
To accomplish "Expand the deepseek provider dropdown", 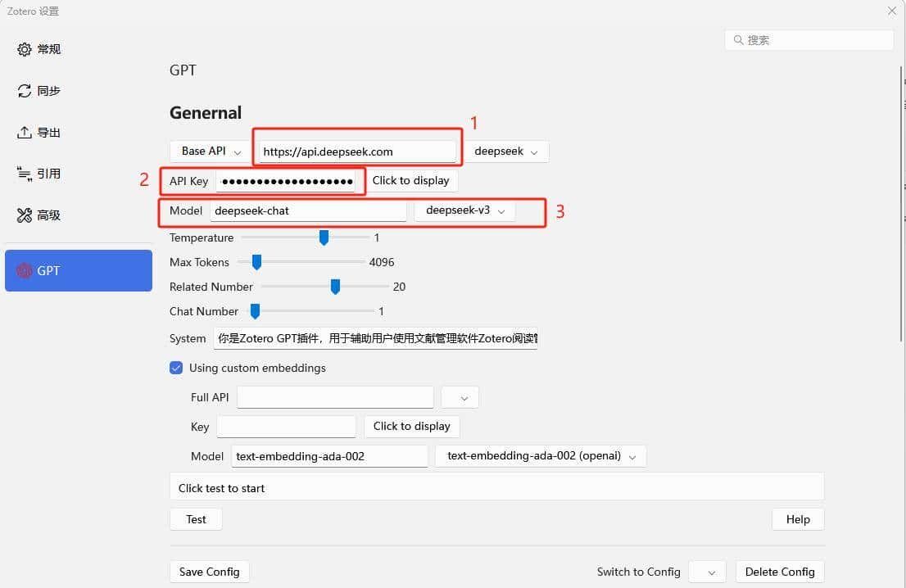I will (506, 152).
